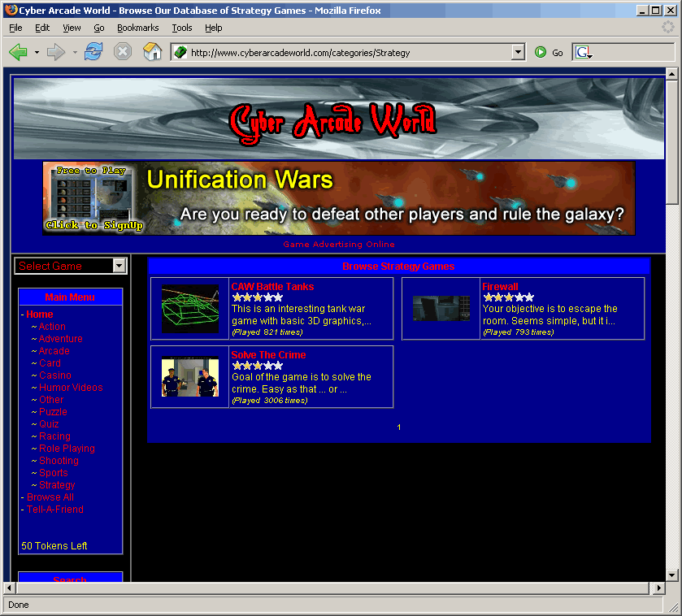Click the page icon in address bar
The height and width of the screenshot is (616, 682).
(x=180, y=53)
